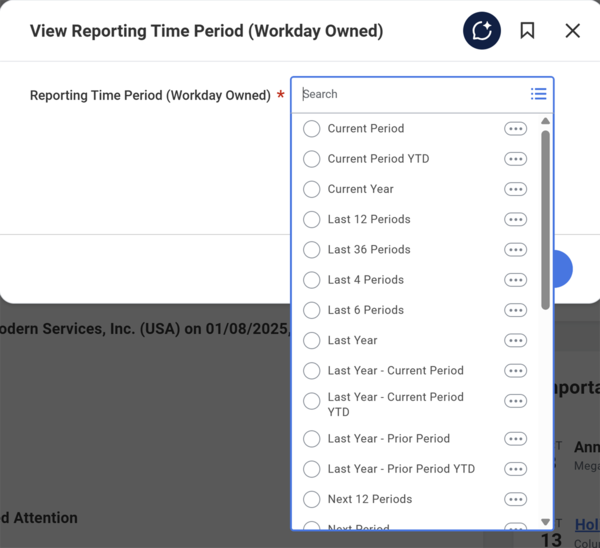The image size is (600, 548).
Task: Click the options list scrollbar thumb
Action: pos(546,220)
